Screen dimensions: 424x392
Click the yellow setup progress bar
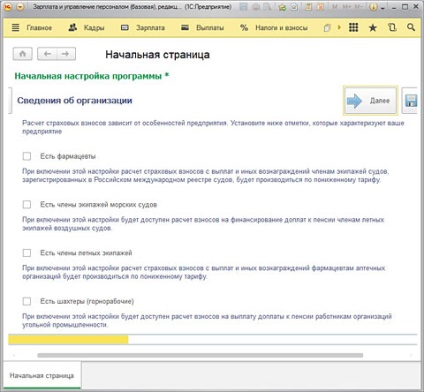[68, 339]
